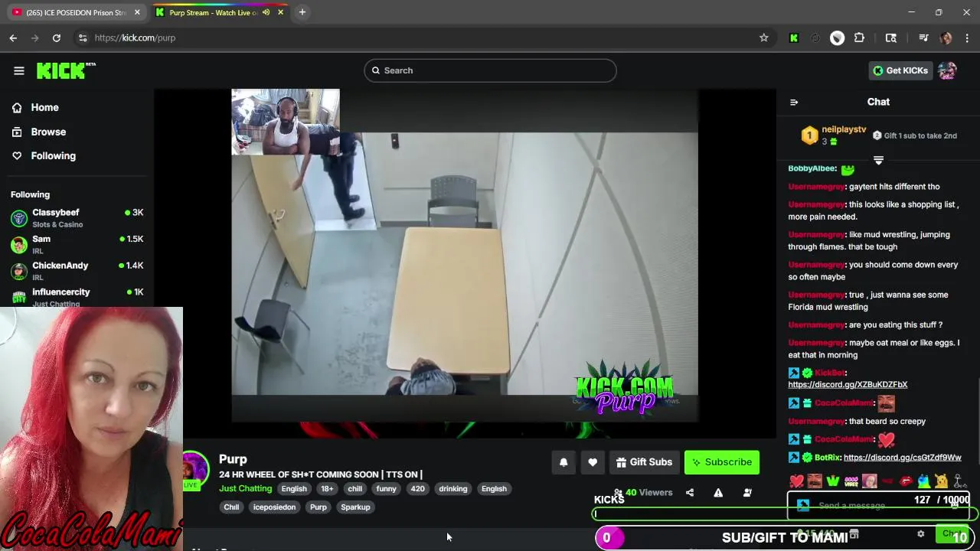This screenshot has width=980, height=551.
Task: Select the 18+ tag
Action: [327, 489]
